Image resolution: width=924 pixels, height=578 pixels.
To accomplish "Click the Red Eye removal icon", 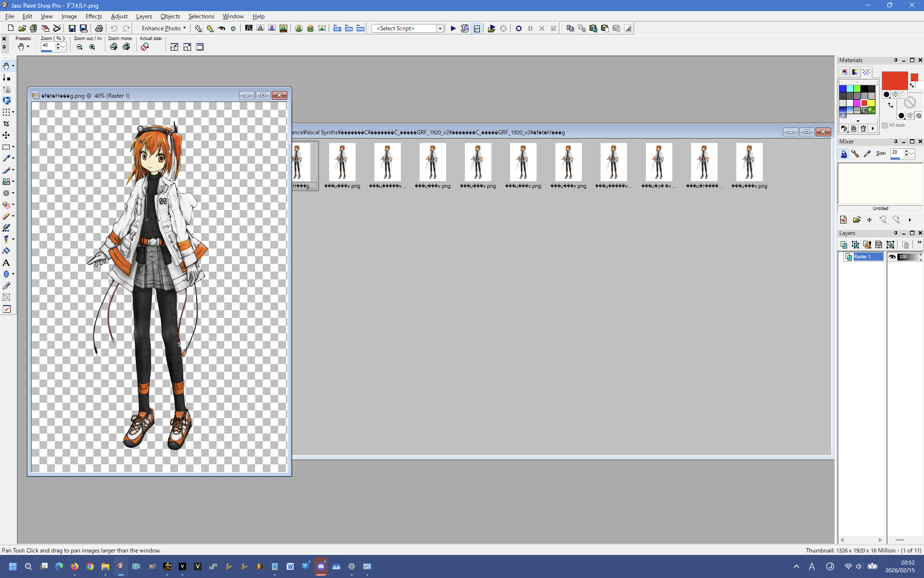I will pyautogui.click(x=222, y=28).
